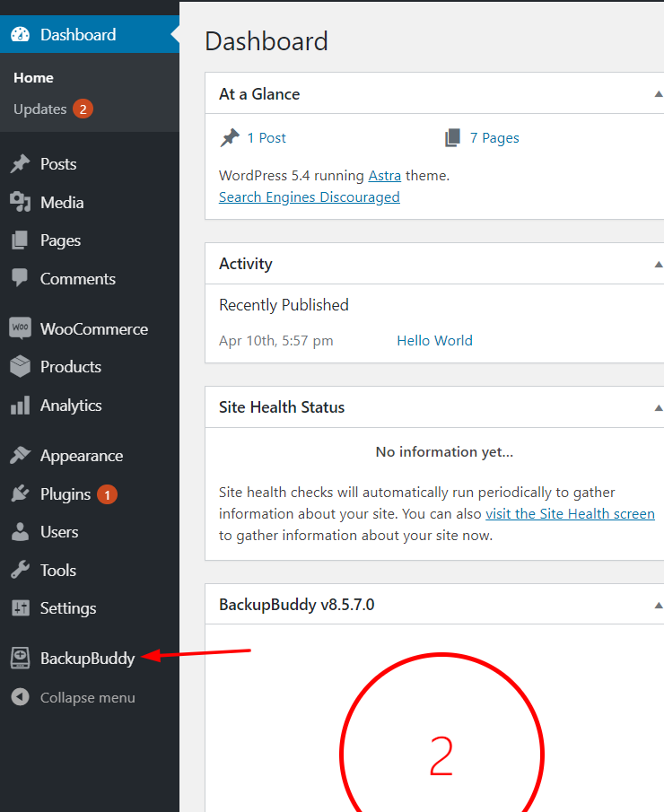The image size is (664, 812).
Task: Click the Recently Published heading
Action: (x=284, y=305)
